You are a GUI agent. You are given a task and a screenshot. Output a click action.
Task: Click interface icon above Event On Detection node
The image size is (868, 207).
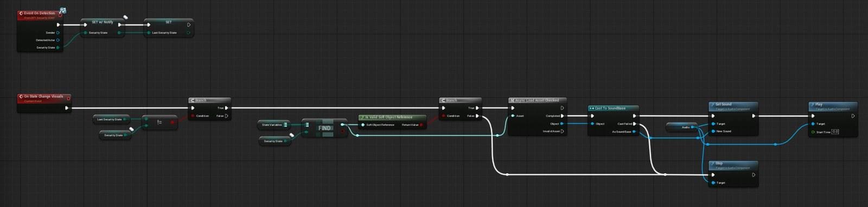(63, 10)
